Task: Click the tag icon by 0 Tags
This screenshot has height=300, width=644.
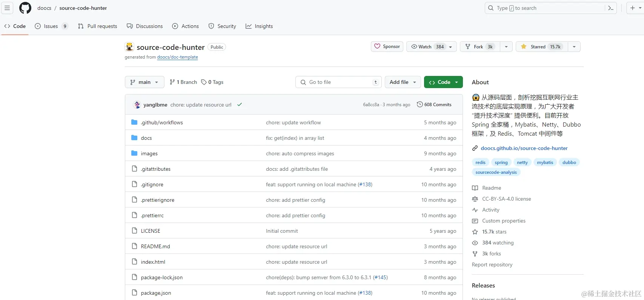Action: click(204, 82)
